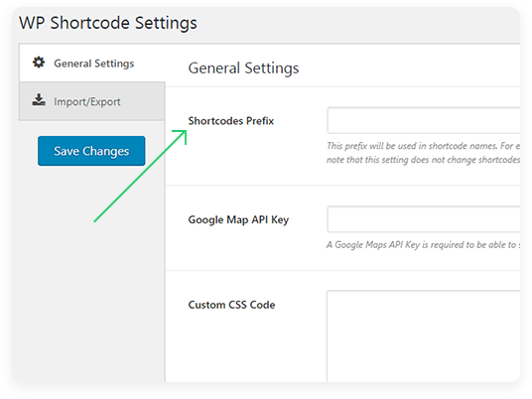Click the download icon beside Import/Export
This screenshot has width=532, height=399.
[39, 100]
